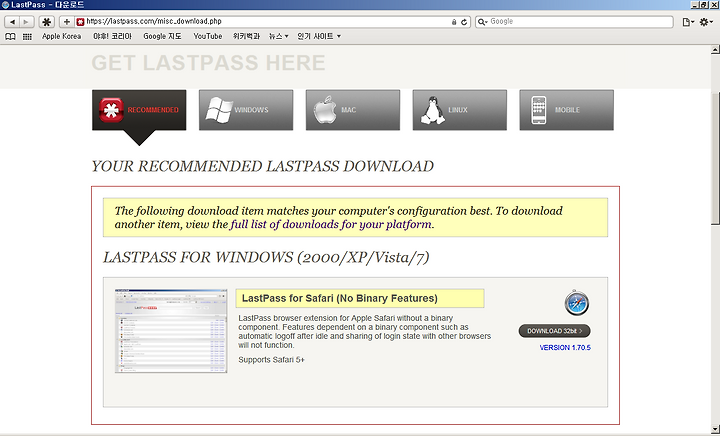
Task: Expand the 인기 사이트 bookmarks folder
Action: coord(319,36)
